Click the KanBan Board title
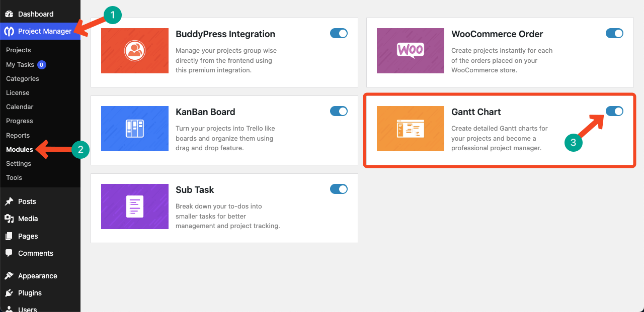The height and width of the screenshot is (312, 644). pyautogui.click(x=205, y=112)
